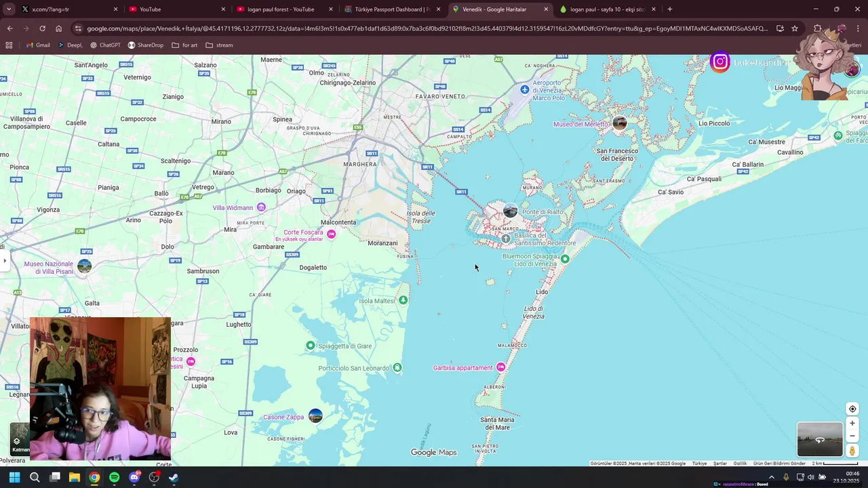Open Windows taskbar search

pos(35,477)
